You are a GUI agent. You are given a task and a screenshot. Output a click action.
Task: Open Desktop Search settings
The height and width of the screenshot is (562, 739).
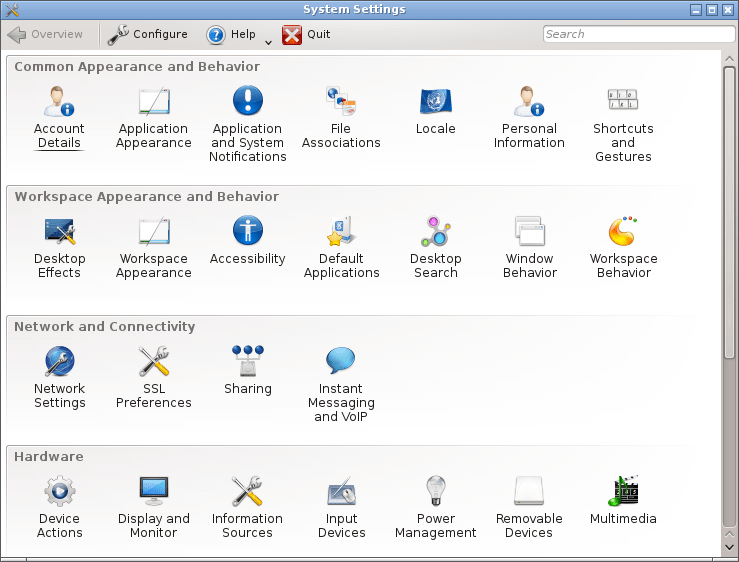click(x=435, y=248)
